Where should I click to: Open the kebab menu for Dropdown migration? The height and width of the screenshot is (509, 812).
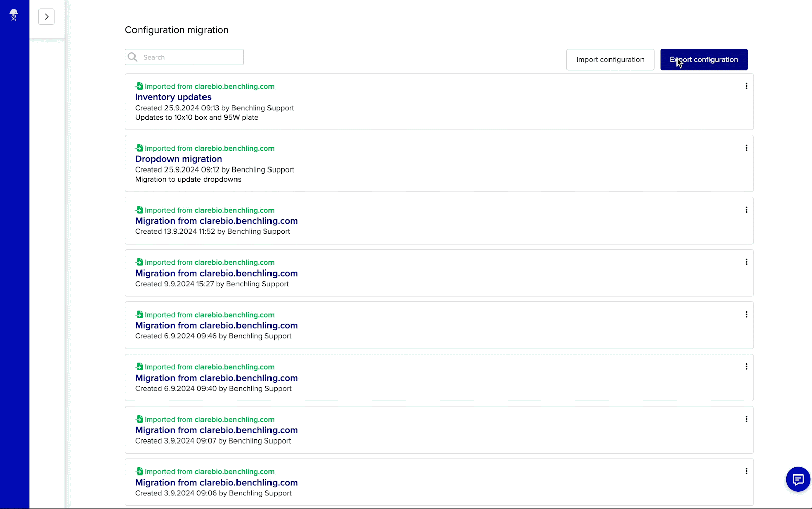click(746, 148)
